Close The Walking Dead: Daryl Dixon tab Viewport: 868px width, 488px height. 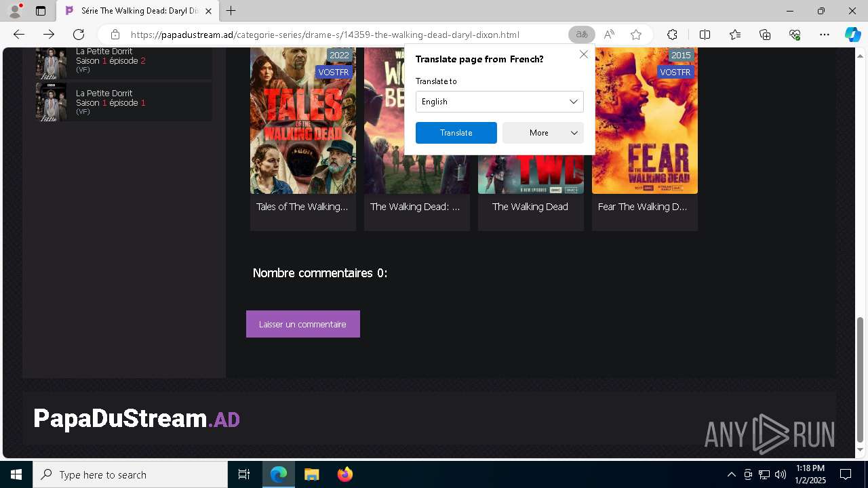click(x=208, y=11)
